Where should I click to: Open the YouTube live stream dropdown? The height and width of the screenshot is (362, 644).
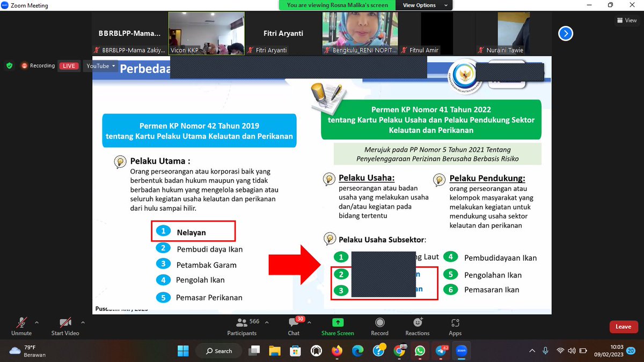(101, 66)
